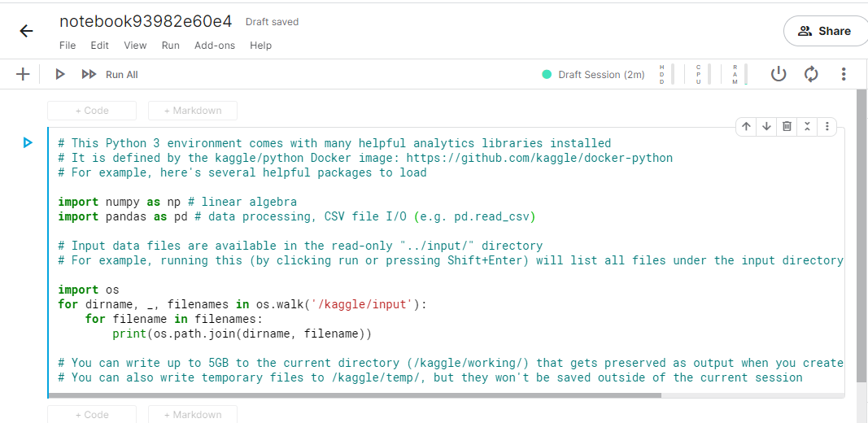Open the notebook toolbar overflow menu

click(x=844, y=74)
